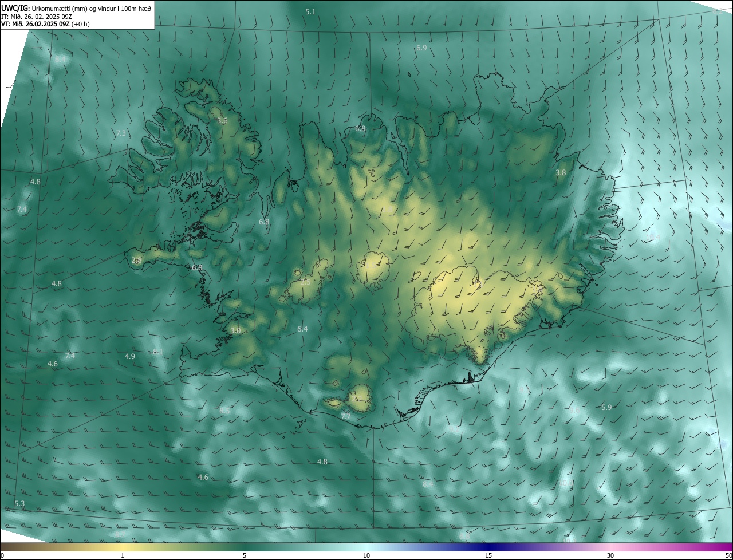Screen dimensions: 733x560
Task: Click the 10.4 value label offshore
Action: coord(653,237)
